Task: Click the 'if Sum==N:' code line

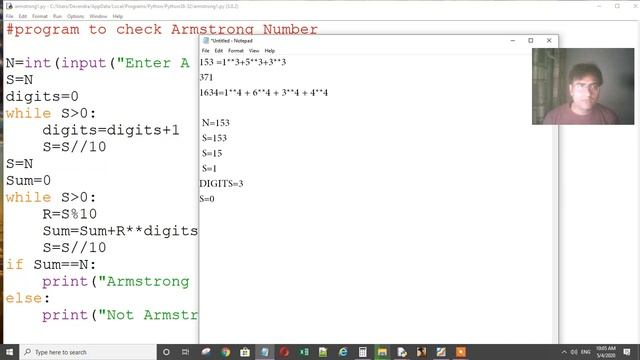Action: coord(51,264)
